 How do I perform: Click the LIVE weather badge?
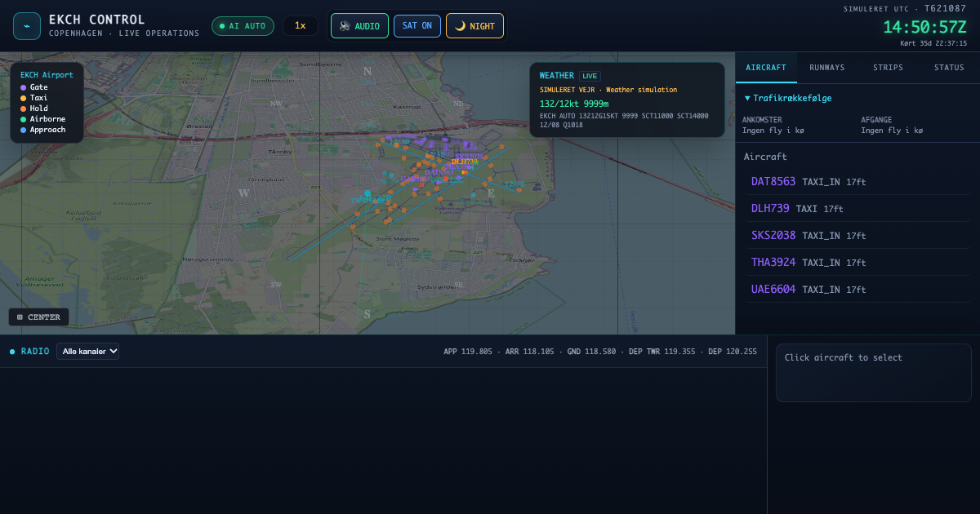click(x=590, y=76)
